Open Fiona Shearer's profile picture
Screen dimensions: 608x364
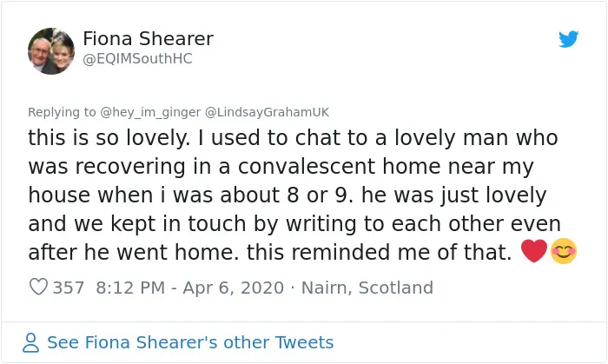pos(51,50)
